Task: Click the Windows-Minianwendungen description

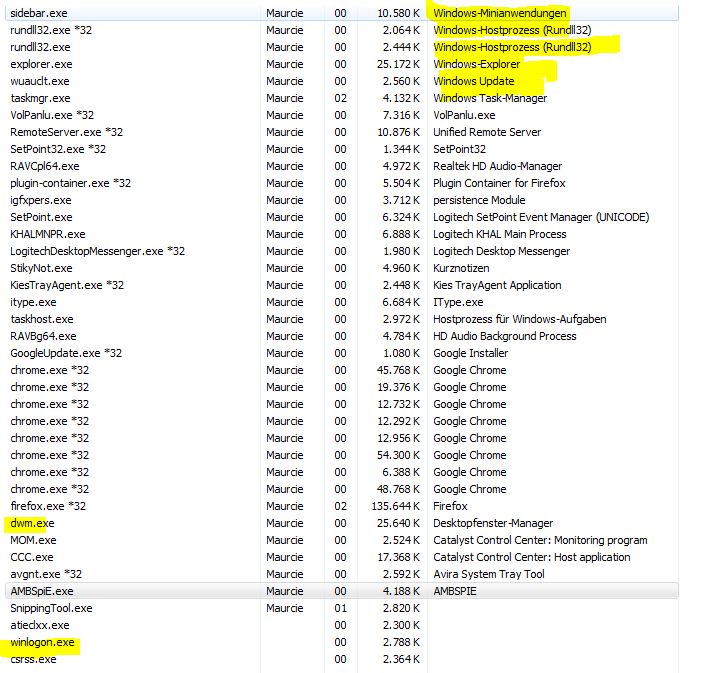Action: point(500,14)
